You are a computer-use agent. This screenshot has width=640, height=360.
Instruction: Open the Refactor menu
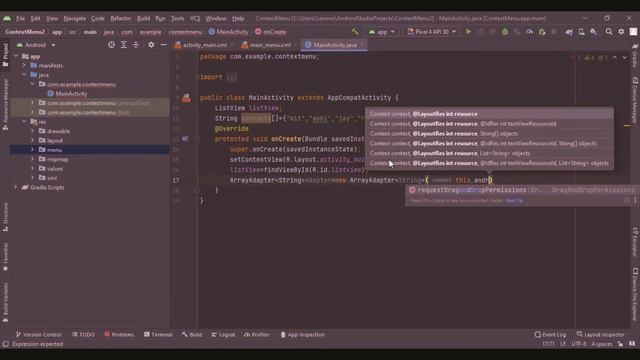[x=121, y=18]
